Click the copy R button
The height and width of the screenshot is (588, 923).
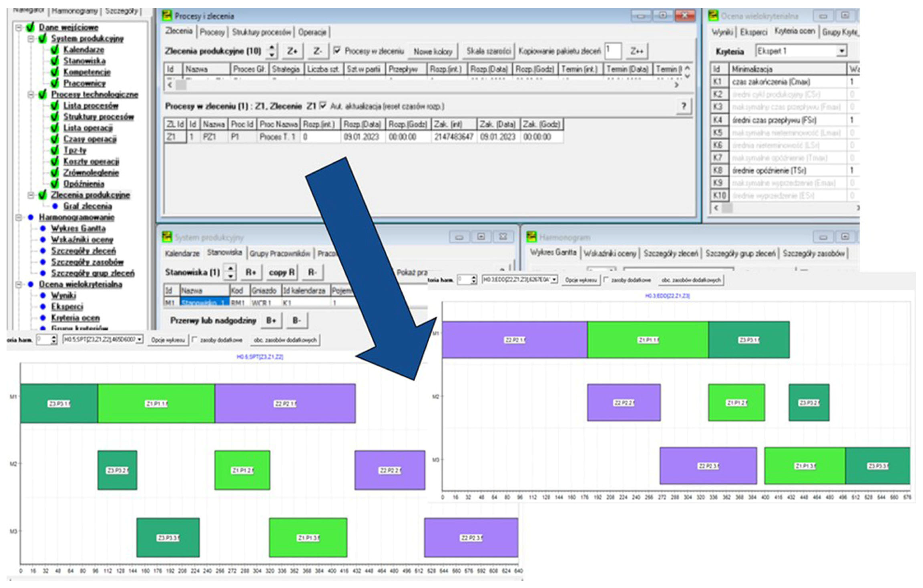[282, 272]
